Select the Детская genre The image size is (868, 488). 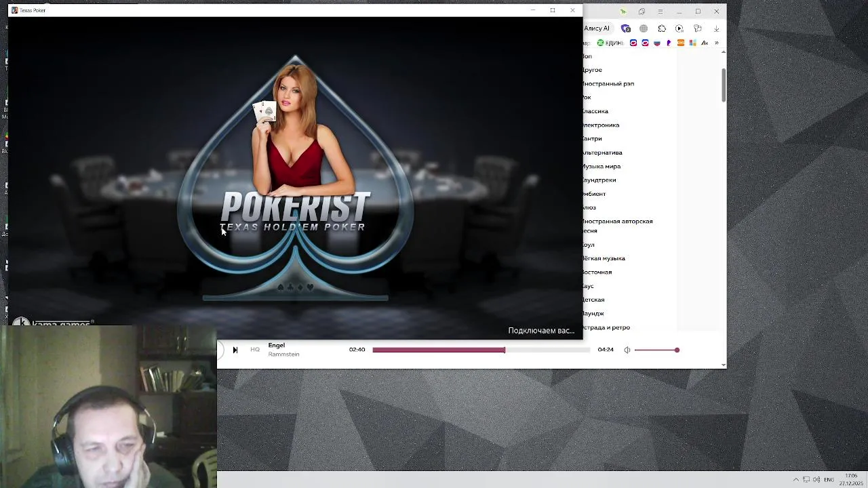pos(594,300)
